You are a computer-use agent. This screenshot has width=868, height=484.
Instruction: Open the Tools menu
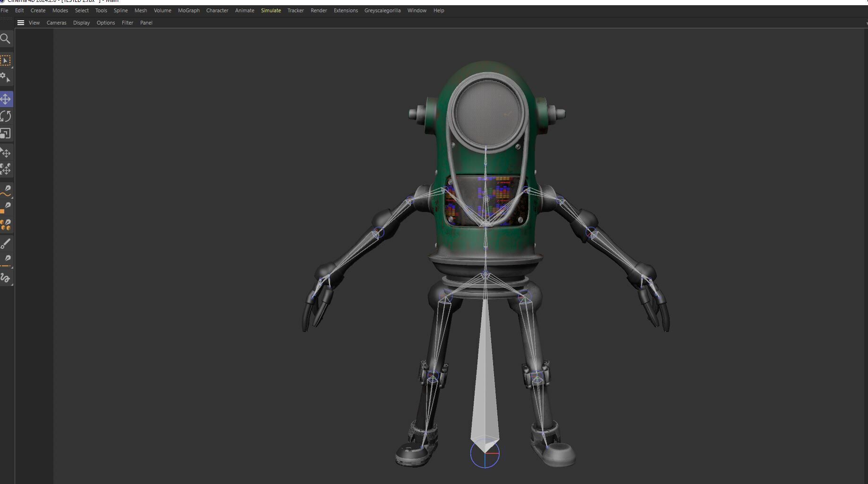(x=101, y=10)
